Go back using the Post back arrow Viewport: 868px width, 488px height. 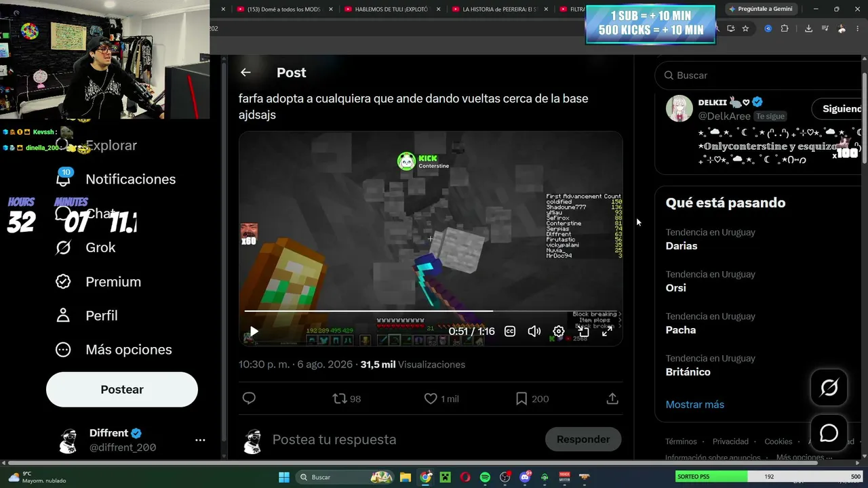(x=245, y=73)
